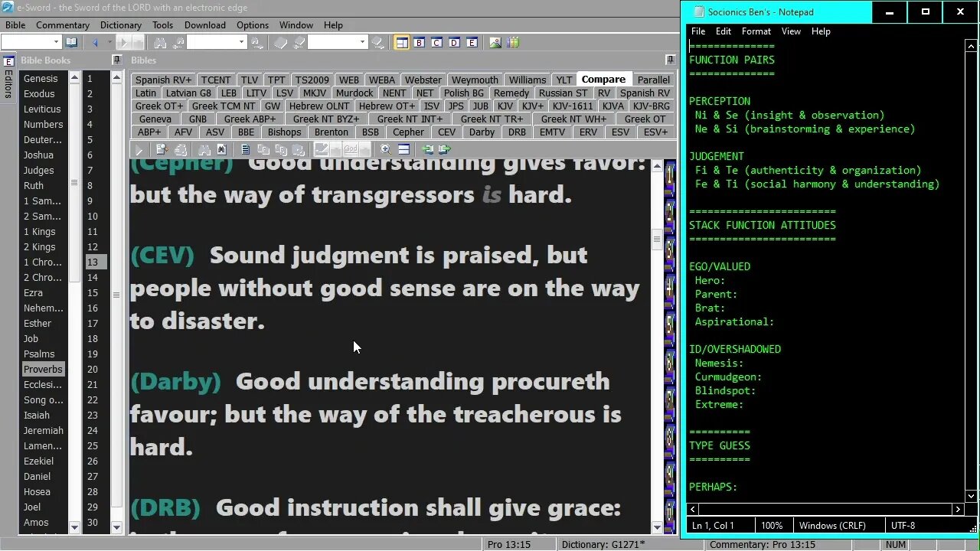Screen dimensions: 980x551
Task: Click the (Darby) version label in text
Action: pyautogui.click(x=175, y=381)
